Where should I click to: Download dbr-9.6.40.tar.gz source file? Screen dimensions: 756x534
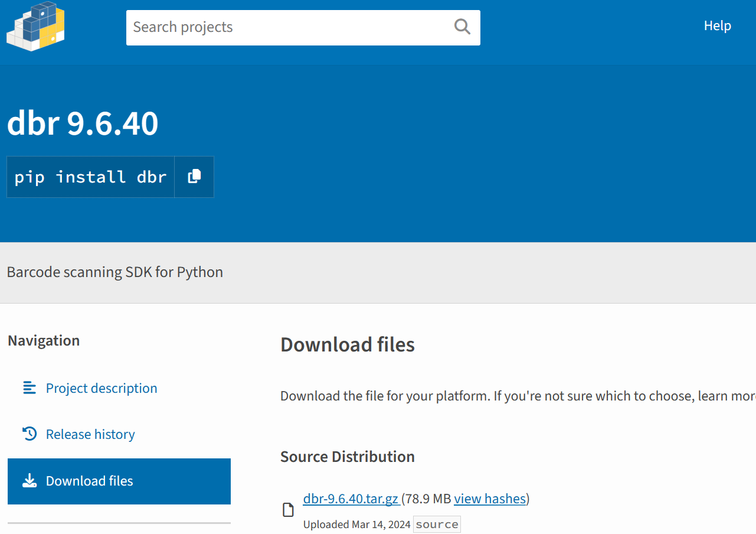pos(351,499)
